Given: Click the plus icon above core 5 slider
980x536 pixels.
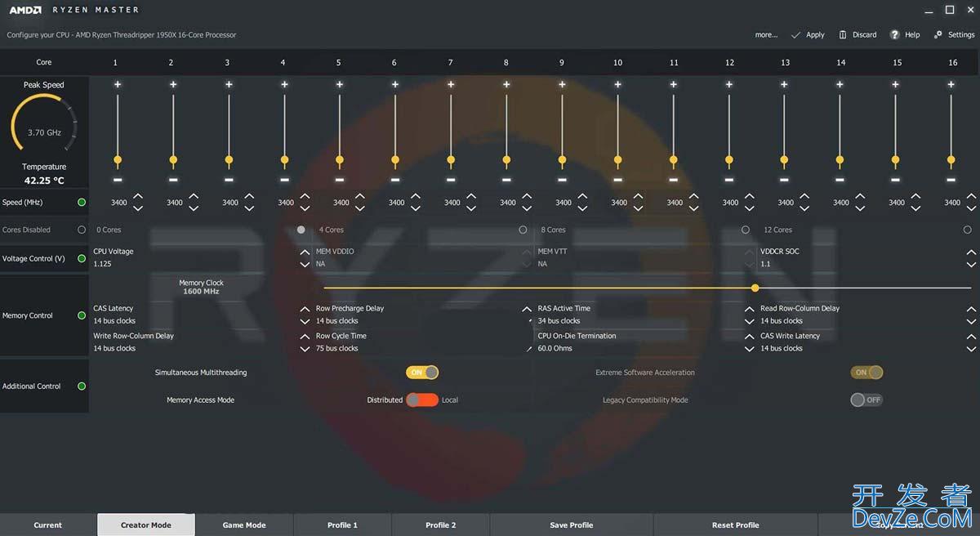Looking at the screenshot, I should [x=340, y=84].
